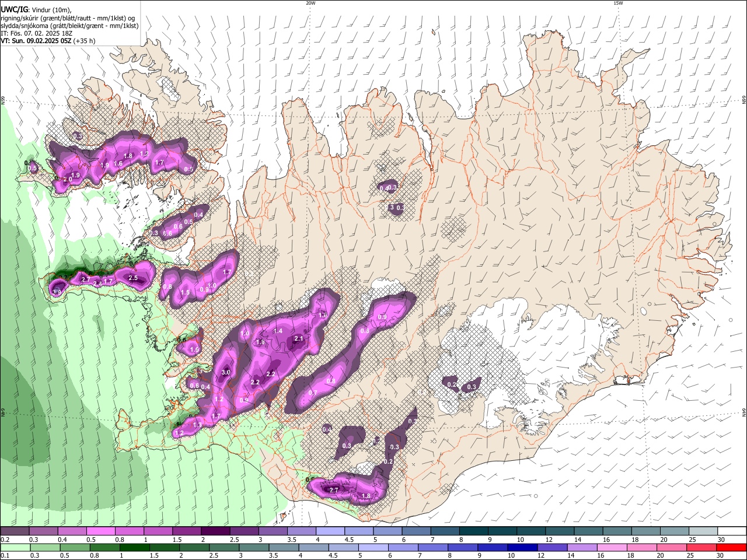
Task: Select the white 30 swatch in the snow legend
Action: pos(732,531)
